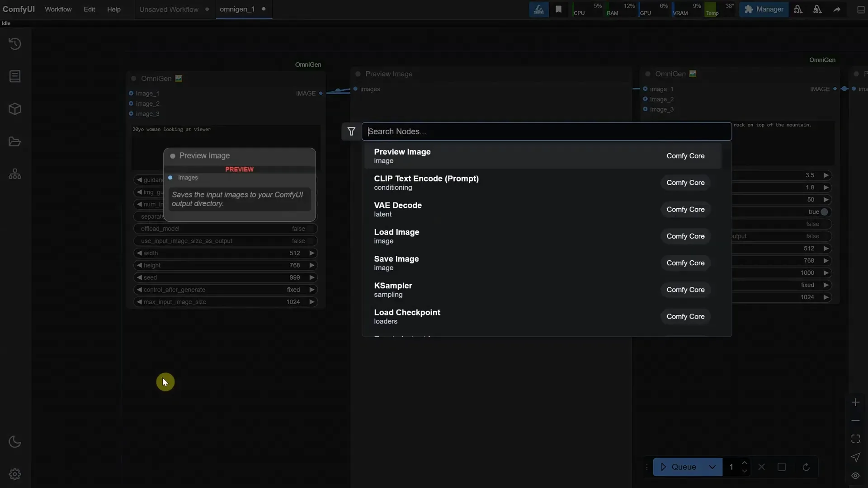Switch to the Unsaved Workflow tab

pyautogui.click(x=168, y=9)
